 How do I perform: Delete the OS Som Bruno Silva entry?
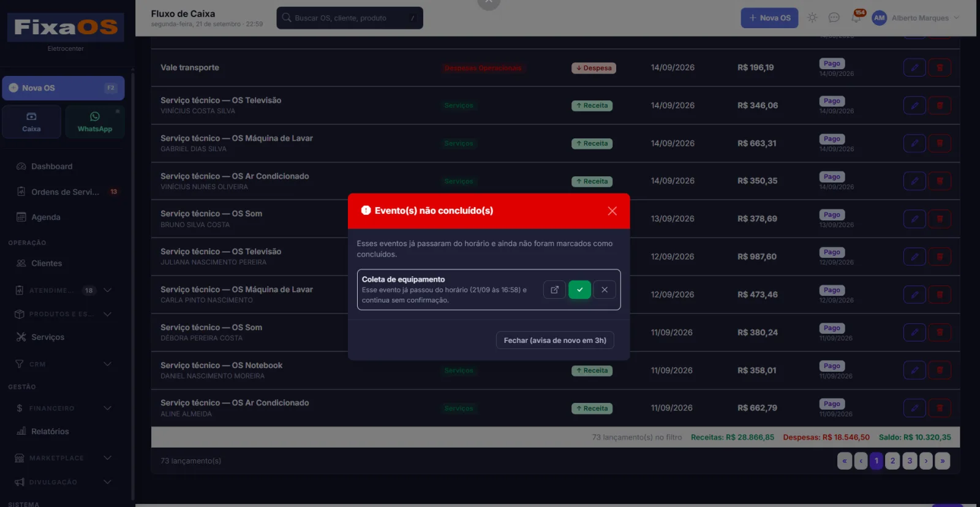940,219
